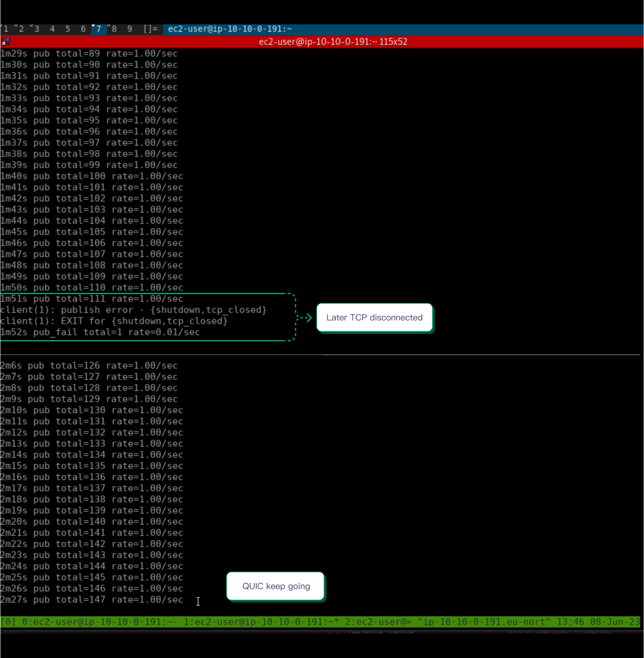This screenshot has height=658, width=644.
Task: Click the active workspace tag 7
Action: pyautogui.click(x=99, y=29)
